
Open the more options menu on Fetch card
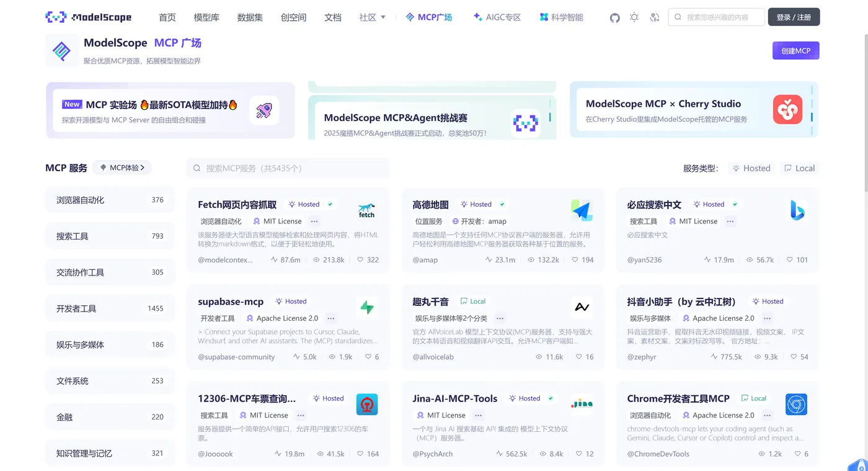click(314, 221)
